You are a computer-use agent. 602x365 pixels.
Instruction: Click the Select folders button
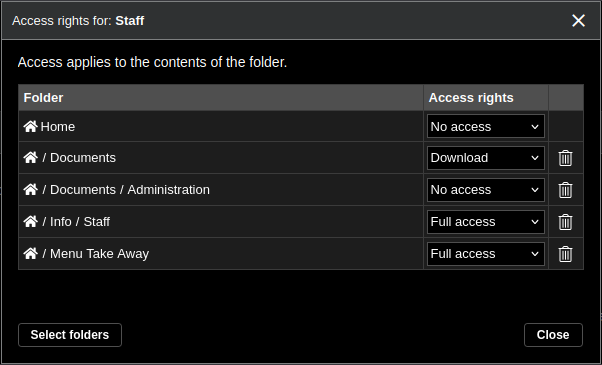coord(70,335)
